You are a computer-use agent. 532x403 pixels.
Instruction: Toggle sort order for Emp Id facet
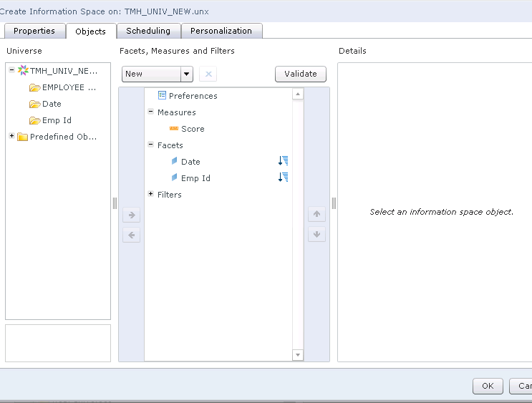284,177
